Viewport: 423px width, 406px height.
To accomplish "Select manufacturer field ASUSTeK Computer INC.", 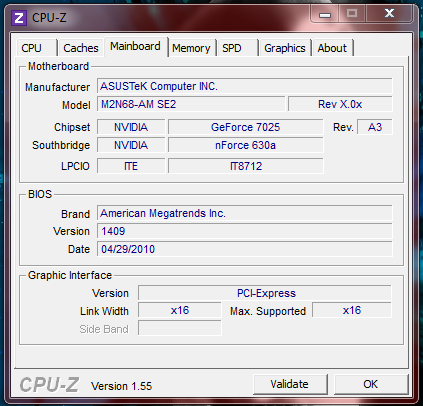I will (x=245, y=86).
